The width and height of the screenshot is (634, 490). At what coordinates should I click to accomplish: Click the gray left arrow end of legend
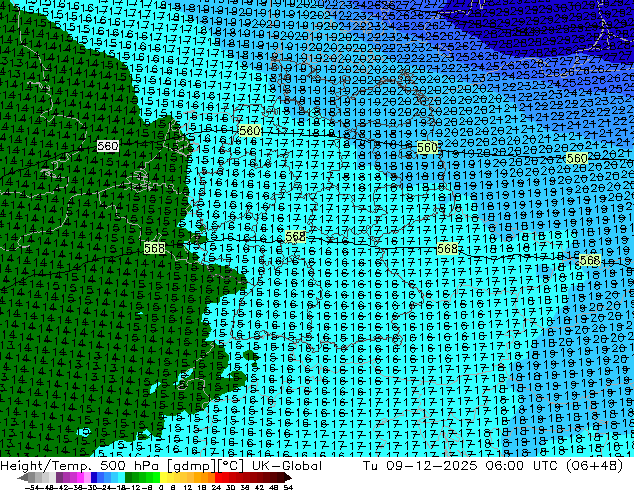pos(23,477)
